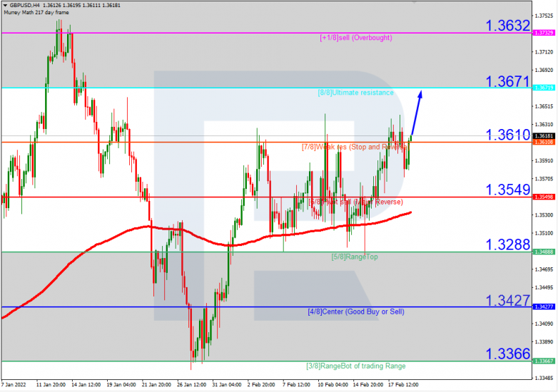Click the '7 Feb 12:00' time axis label
This screenshot has height=392, width=558.
click(296, 385)
